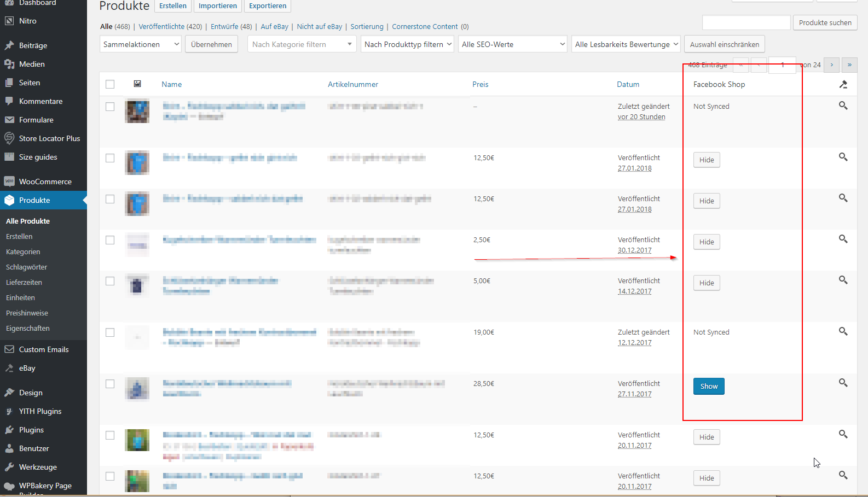Click Hide for the 5,00€ product
868x497 pixels.
[x=707, y=283]
